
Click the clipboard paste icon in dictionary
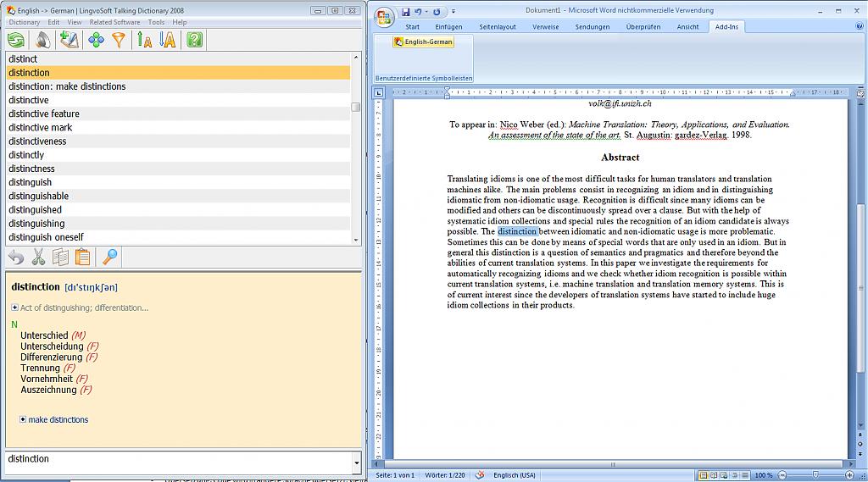coord(82,258)
